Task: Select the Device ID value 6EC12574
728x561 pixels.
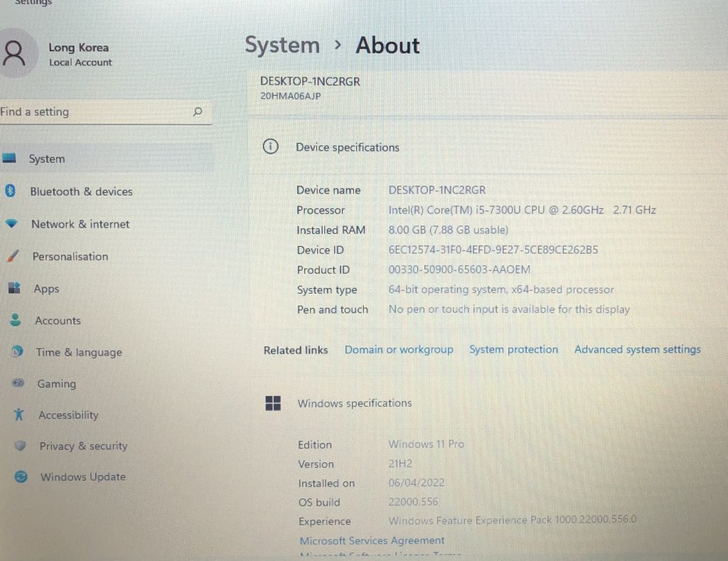Action: pos(493,250)
